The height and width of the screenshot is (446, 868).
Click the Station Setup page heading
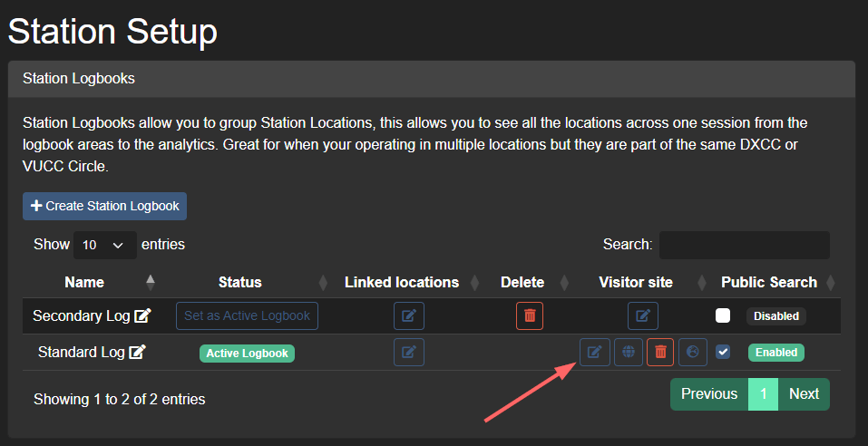click(x=112, y=32)
